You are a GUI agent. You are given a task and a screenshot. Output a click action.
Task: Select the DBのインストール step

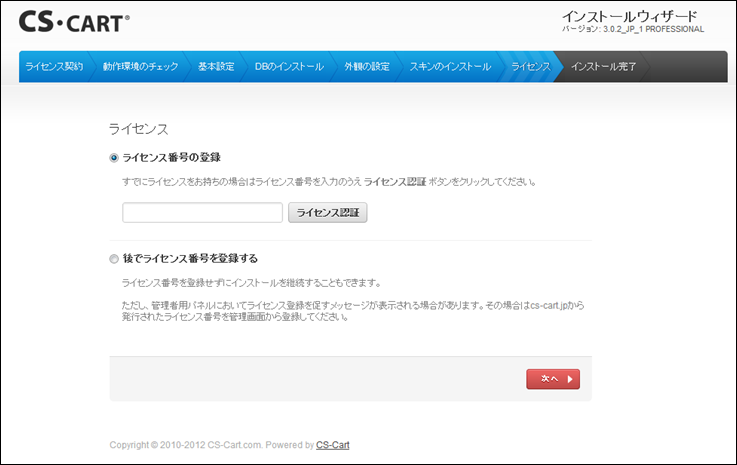coord(289,67)
